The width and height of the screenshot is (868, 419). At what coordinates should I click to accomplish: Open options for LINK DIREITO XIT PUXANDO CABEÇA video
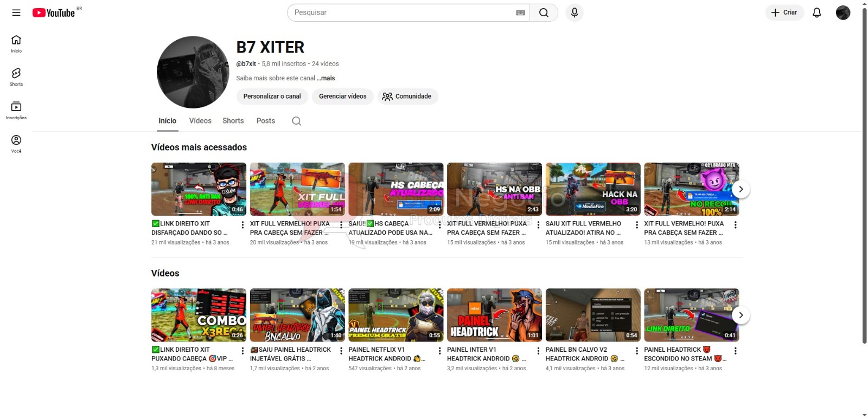[242, 351]
